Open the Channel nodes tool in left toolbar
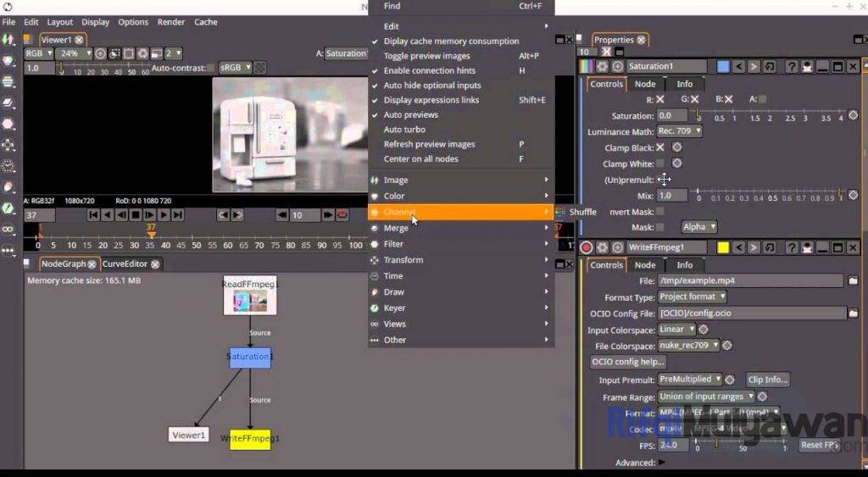 pos(8,82)
